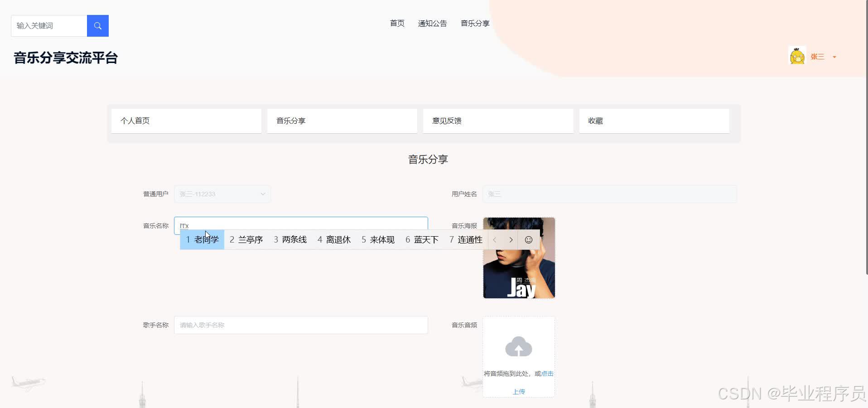Select IME candidate 7 连通性
Screen dimensions: 868x408
click(466, 240)
